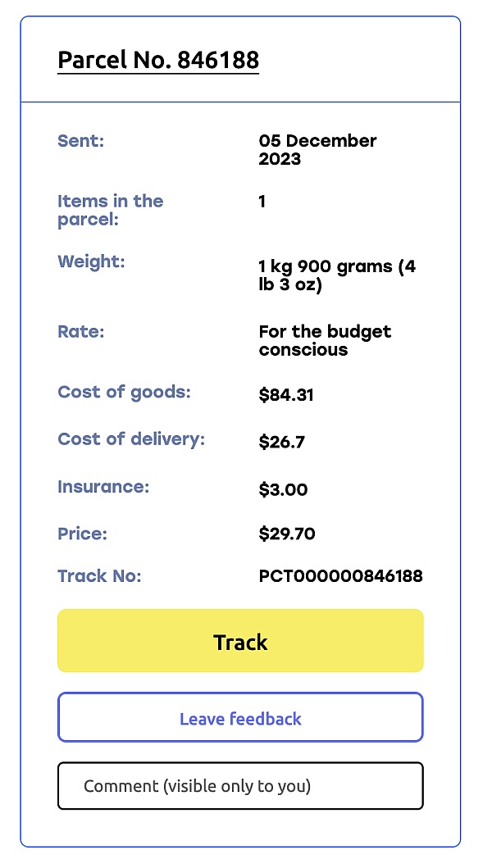492x868 pixels.
Task: Click the 05 December 2023 sent date
Action: (317, 149)
